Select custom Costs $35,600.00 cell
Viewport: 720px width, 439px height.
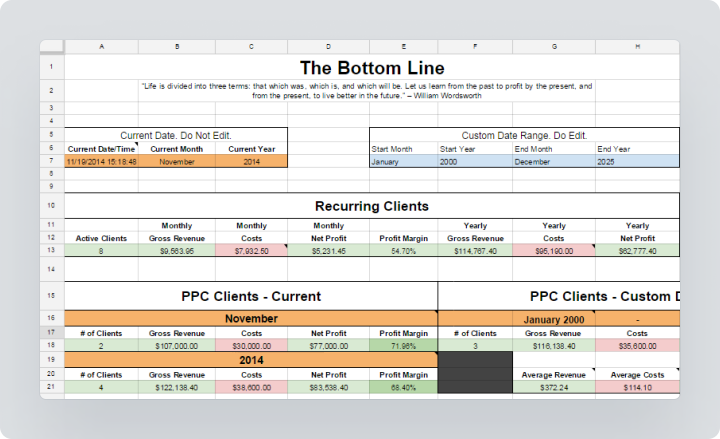[x=637, y=346]
